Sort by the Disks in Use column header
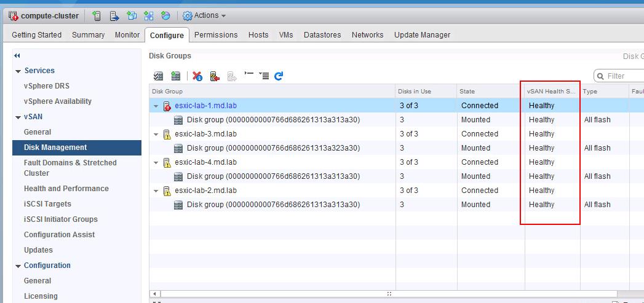 click(426, 91)
